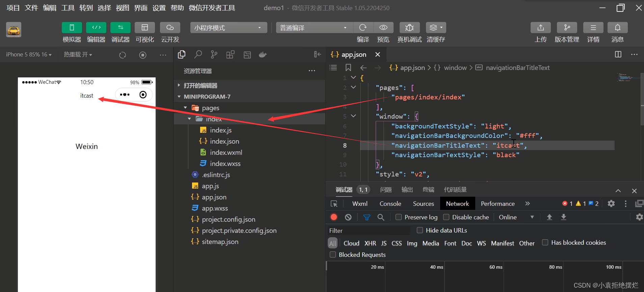Split the editor view
This screenshot has width=644, height=292.
618,54
